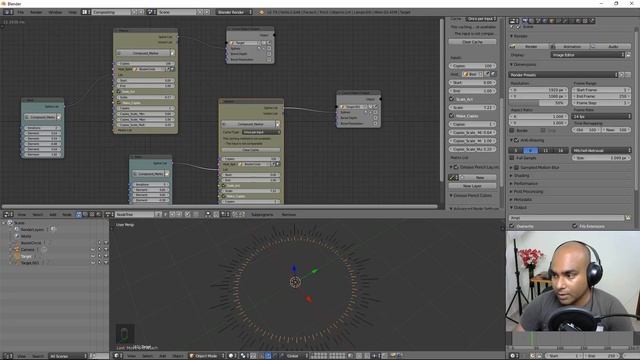Screen dimensions: 640x360
Task: Open Display Image Editor dropdown
Action: [x=588, y=55]
